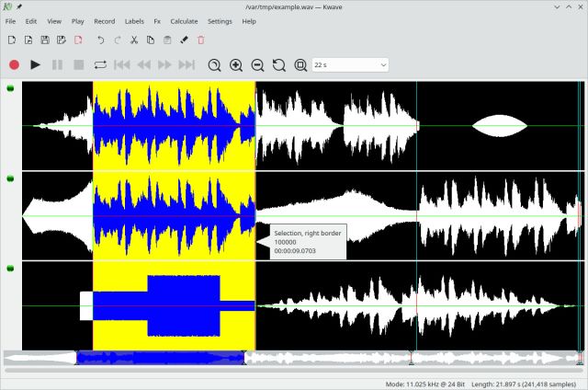The width and height of the screenshot is (588, 390).
Task: Toggle the third track's green lamp
Action: [x=10, y=269]
